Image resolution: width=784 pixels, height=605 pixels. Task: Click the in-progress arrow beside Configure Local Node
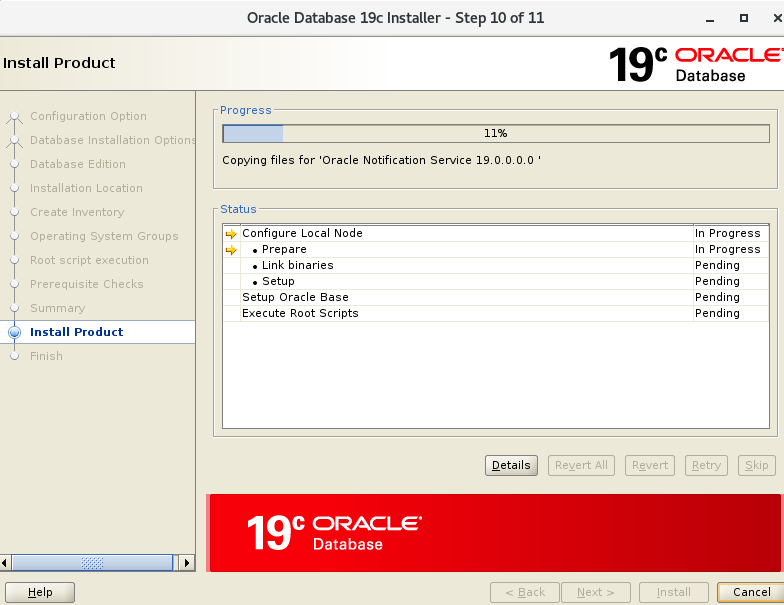(231, 234)
